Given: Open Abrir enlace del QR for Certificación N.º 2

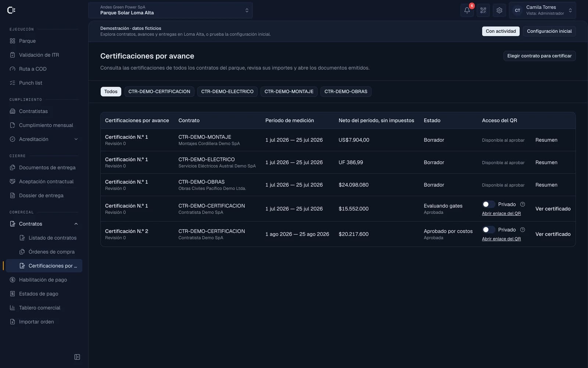Looking at the screenshot, I should [501, 239].
